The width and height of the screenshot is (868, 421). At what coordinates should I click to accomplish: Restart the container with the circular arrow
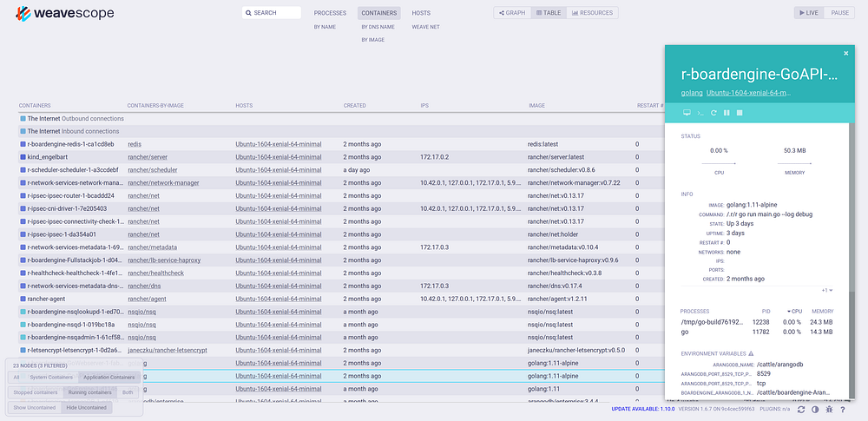713,113
